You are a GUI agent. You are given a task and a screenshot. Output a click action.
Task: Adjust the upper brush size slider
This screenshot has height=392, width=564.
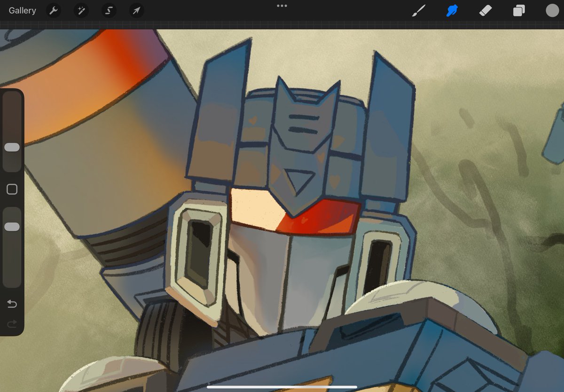pos(12,147)
